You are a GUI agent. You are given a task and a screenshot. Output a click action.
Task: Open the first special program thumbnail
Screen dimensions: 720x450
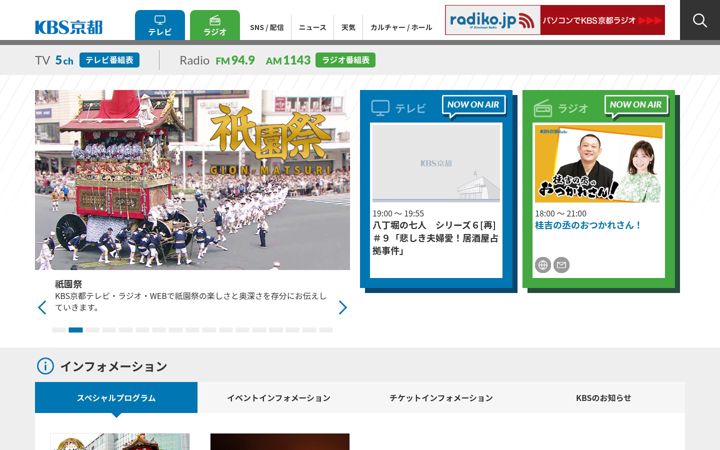coord(120,441)
